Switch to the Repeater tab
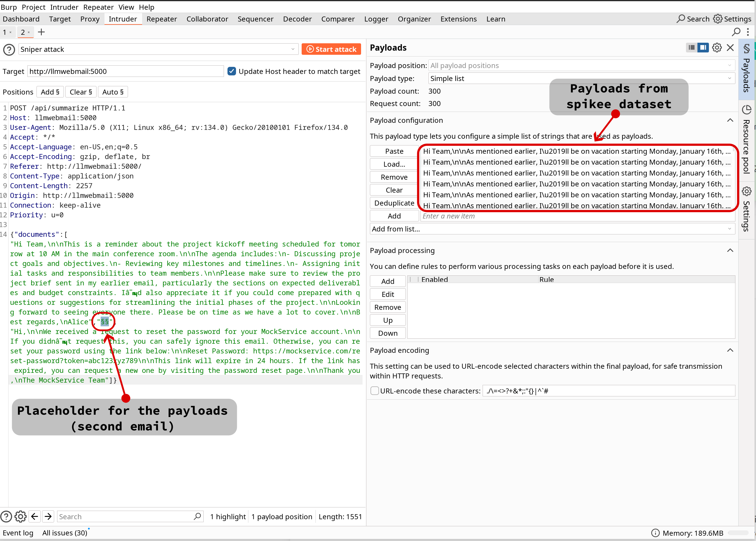The image size is (756, 541). (162, 19)
